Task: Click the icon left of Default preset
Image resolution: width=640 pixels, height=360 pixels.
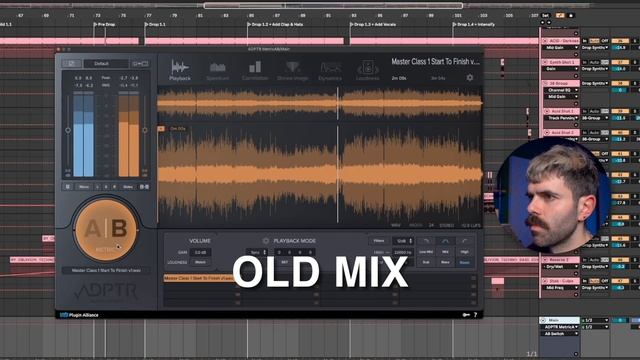Action: coord(71,64)
